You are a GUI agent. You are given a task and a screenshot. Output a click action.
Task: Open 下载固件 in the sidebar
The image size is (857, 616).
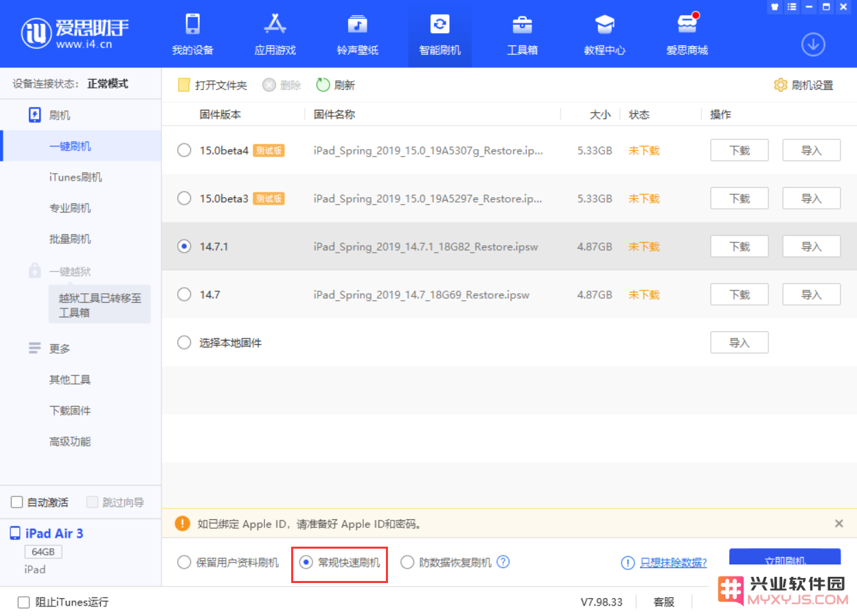(x=70, y=411)
